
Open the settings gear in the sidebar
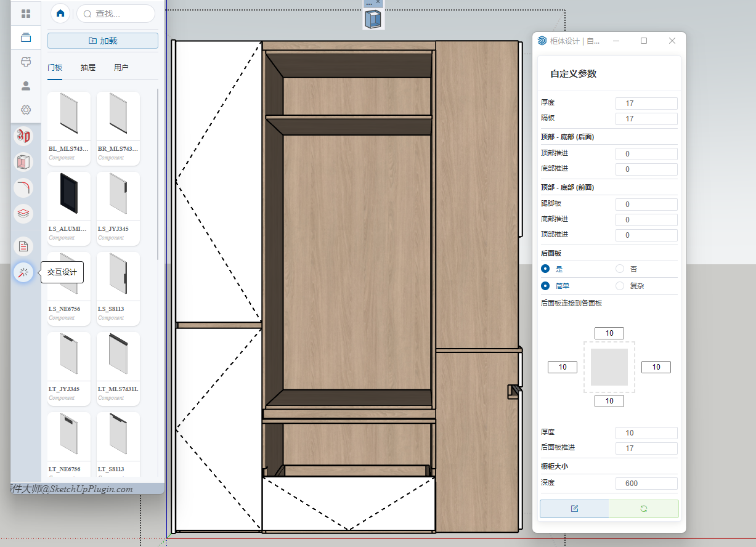click(26, 110)
